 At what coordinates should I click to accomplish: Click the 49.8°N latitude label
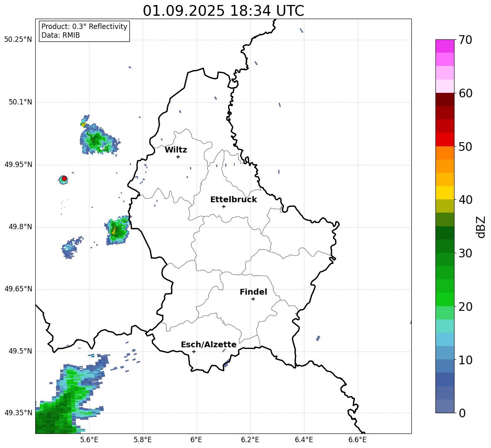[x=20, y=227]
